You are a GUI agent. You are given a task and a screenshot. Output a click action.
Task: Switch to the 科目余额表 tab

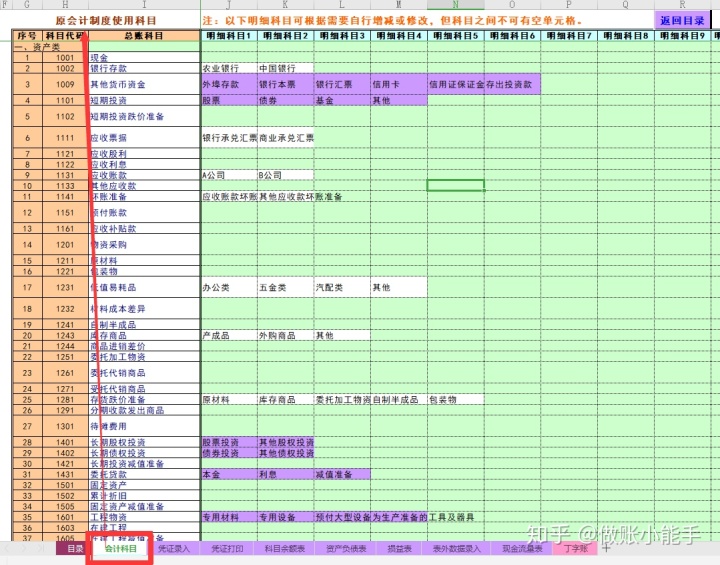(285, 548)
